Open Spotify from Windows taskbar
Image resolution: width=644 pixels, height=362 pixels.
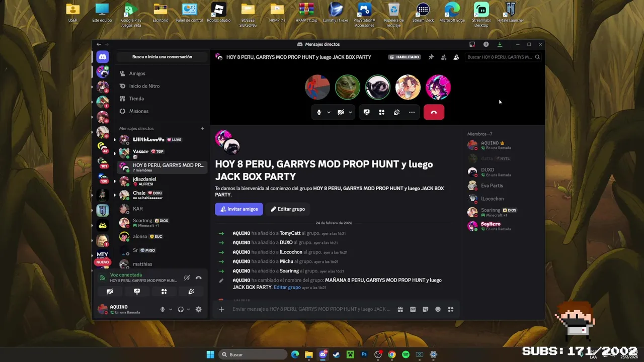[406, 354]
